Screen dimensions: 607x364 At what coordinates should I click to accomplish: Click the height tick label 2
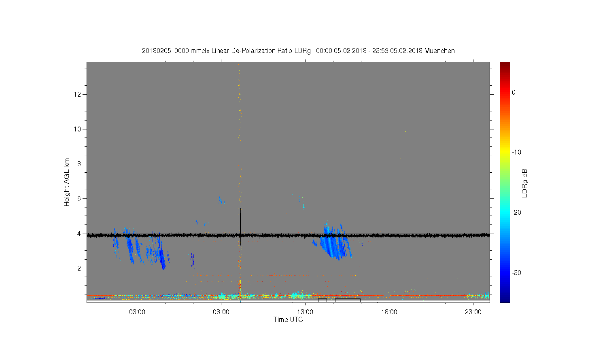[x=80, y=268]
